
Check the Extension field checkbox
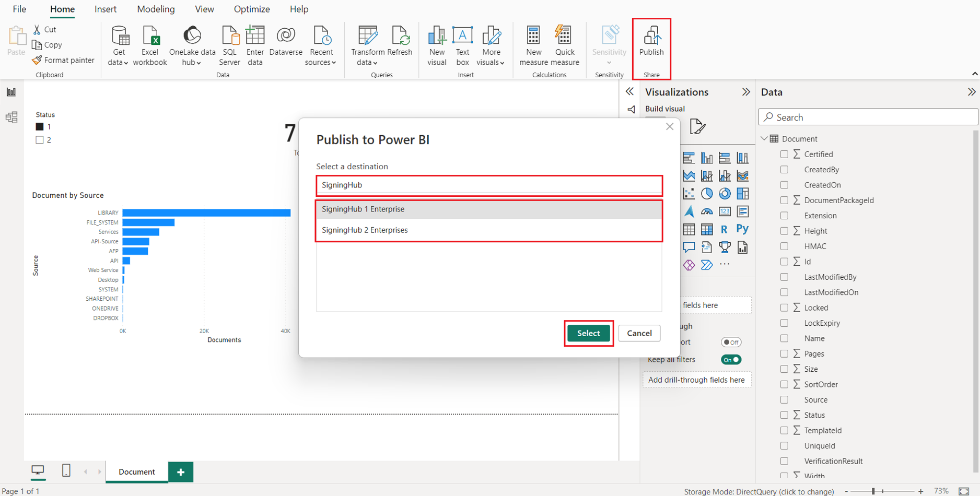[784, 216]
